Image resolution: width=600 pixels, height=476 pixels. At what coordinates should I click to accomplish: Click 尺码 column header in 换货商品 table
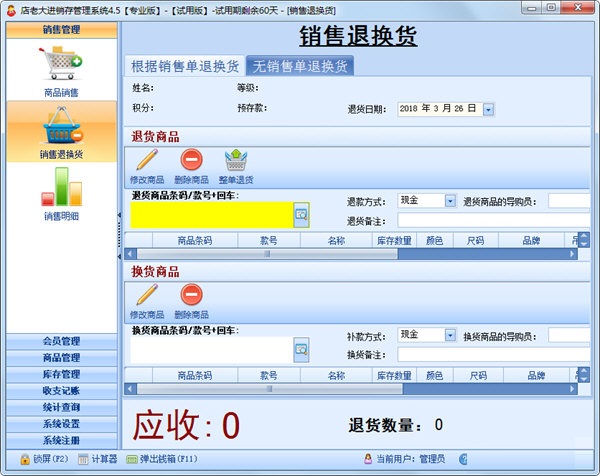point(478,375)
